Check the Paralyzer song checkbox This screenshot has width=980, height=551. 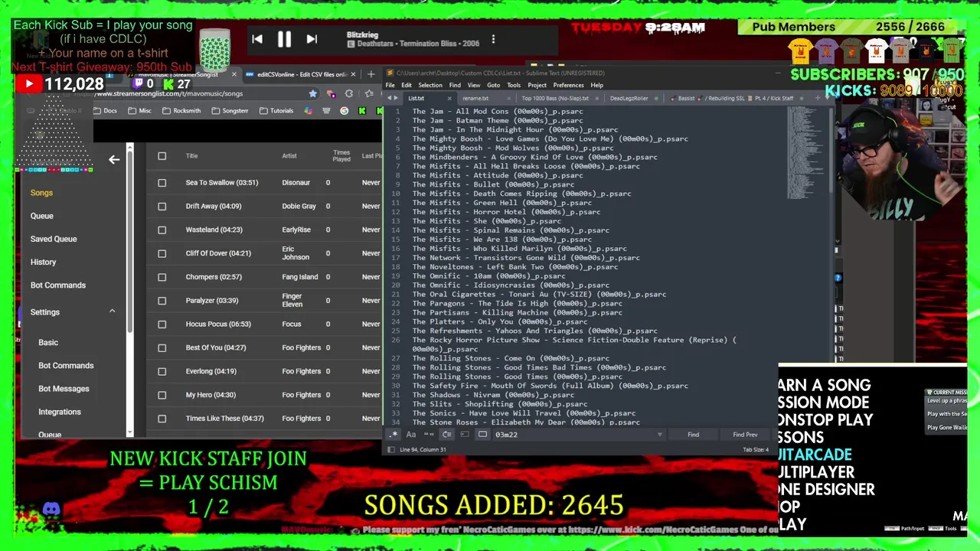162,301
